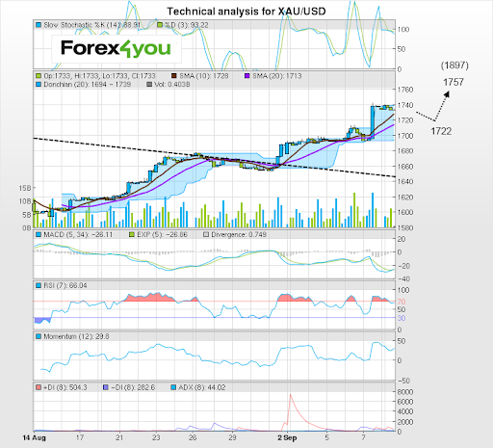Click the Donchian (20) legend square
Screen dimensions: 493x448
39,84
